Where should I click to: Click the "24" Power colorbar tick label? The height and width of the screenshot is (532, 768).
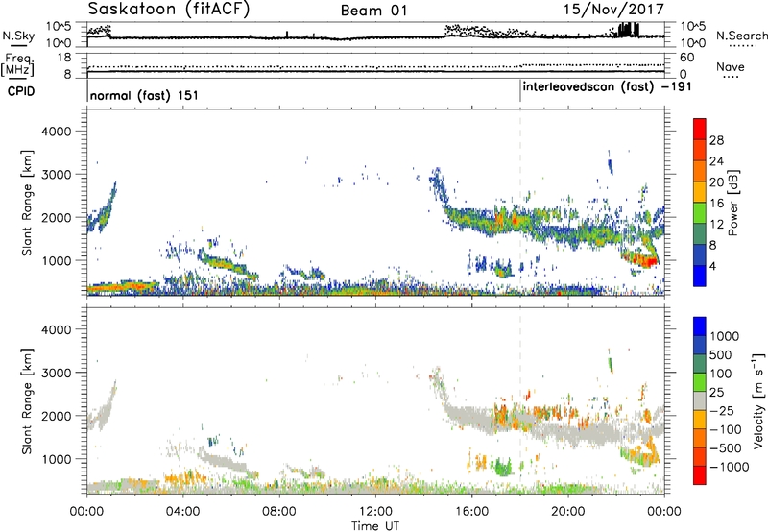point(716,161)
